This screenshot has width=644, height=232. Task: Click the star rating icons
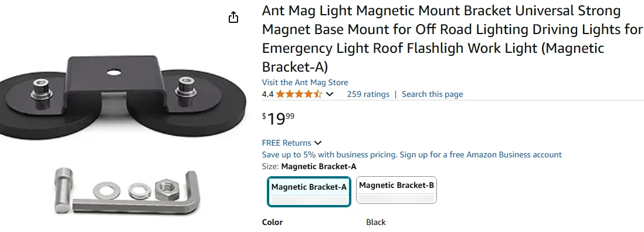(x=299, y=94)
